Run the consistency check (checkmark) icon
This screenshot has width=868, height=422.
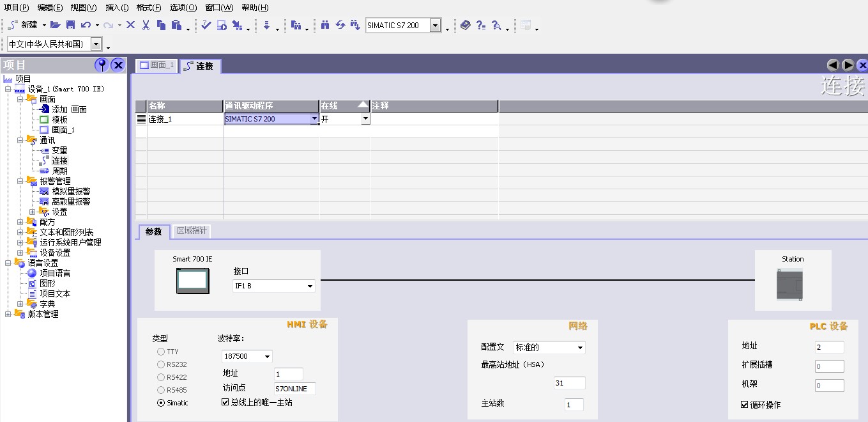(x=206, y=25)
